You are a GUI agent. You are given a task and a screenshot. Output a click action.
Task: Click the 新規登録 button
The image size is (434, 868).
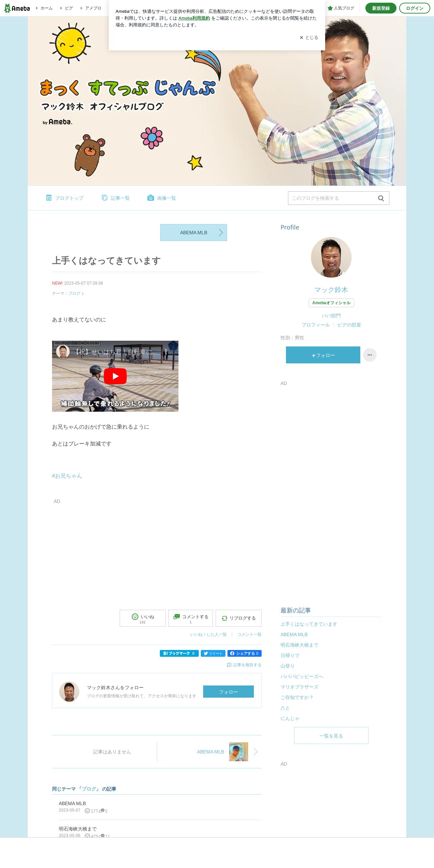pyautogui.click(x=381, y=8)
